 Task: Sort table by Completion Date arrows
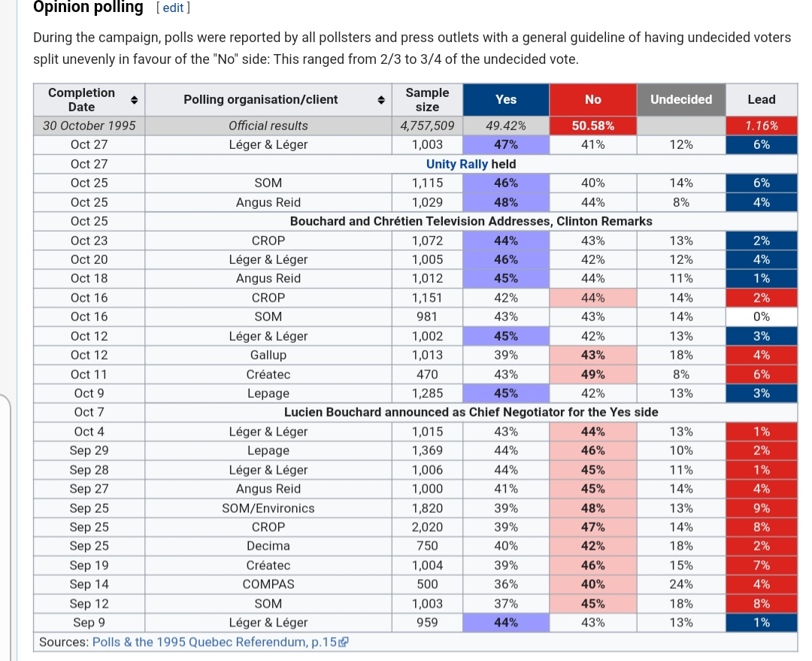point(134,99)
